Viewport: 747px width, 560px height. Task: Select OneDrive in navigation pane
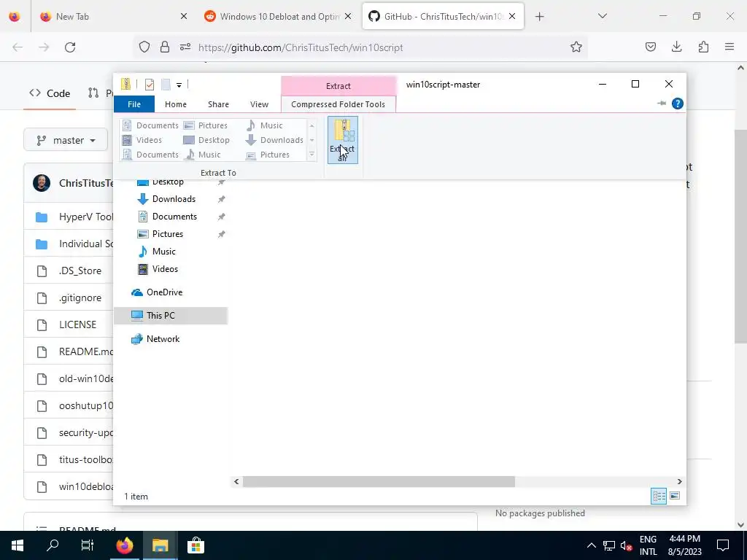(164, 292)
